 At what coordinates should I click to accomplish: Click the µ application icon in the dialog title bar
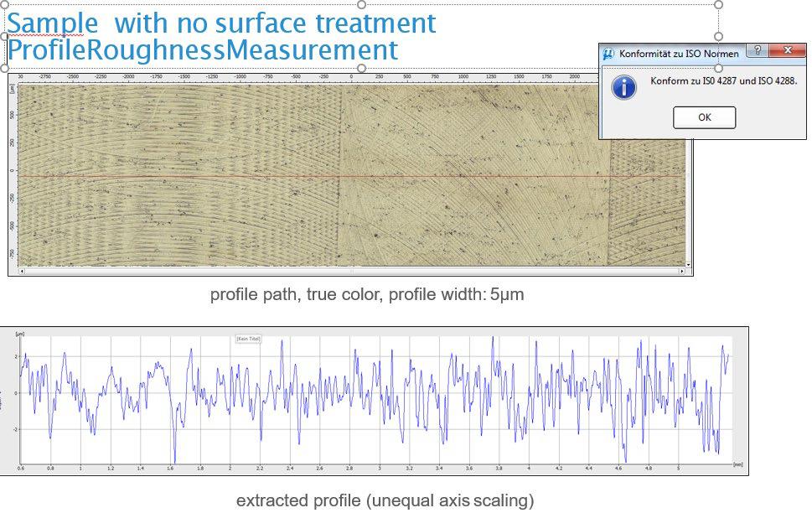click(608, 51)
